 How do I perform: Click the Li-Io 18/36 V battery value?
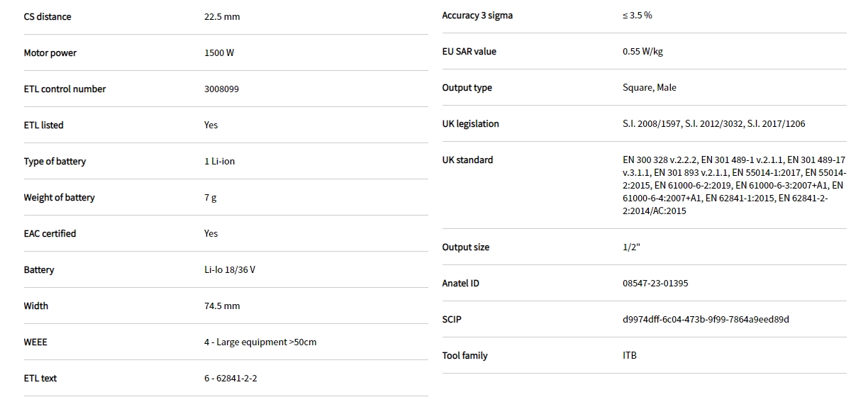(230, 270)
